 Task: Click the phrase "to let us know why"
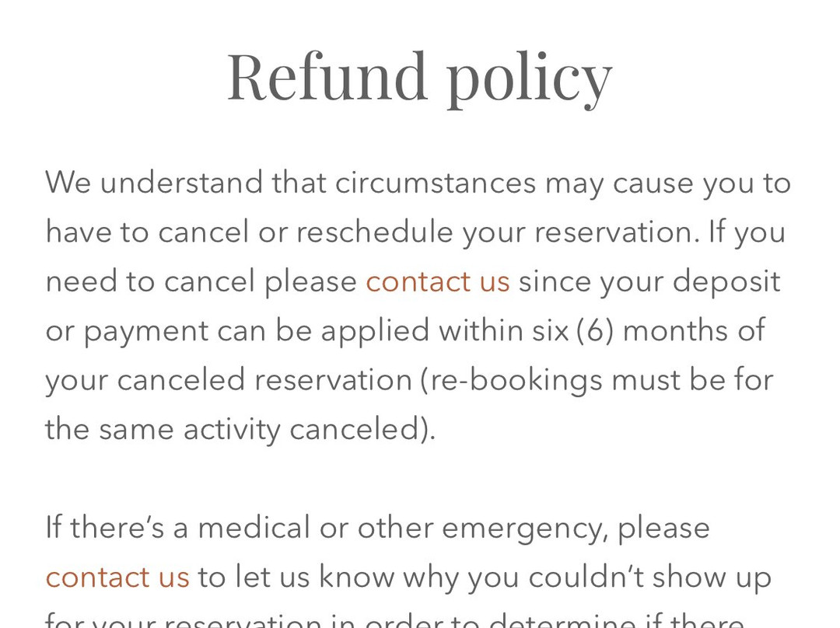pos(327,577)
